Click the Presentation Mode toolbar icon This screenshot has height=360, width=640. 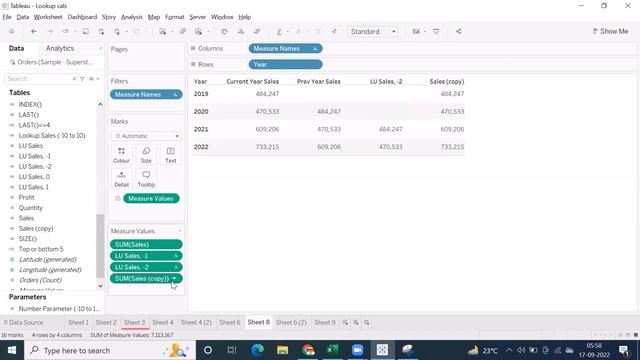pyautogui.click(x=436, y=31)
